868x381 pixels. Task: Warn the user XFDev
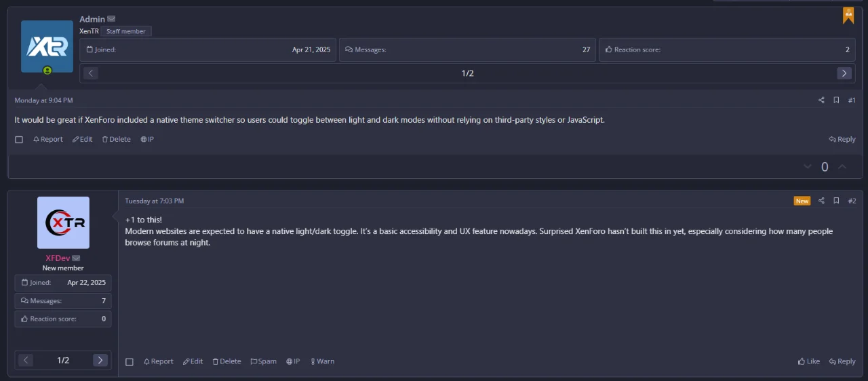[x=322, y=361]
